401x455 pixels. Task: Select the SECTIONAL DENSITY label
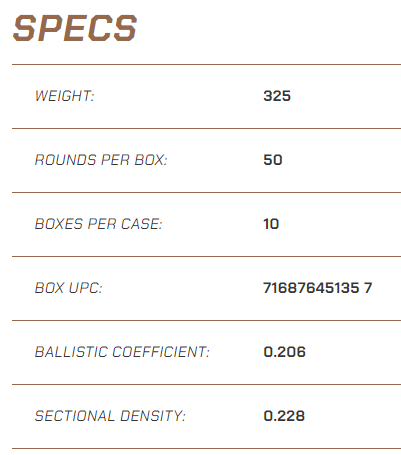tap(110, 416)
